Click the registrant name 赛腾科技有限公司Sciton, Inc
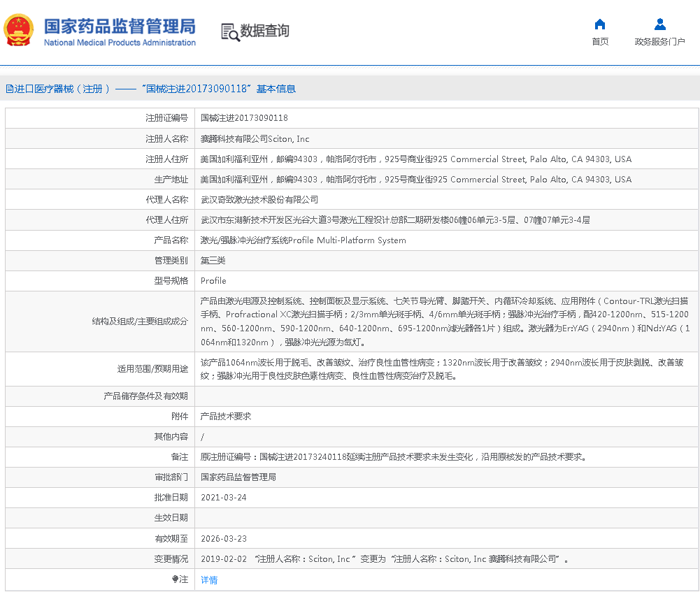 255,139
